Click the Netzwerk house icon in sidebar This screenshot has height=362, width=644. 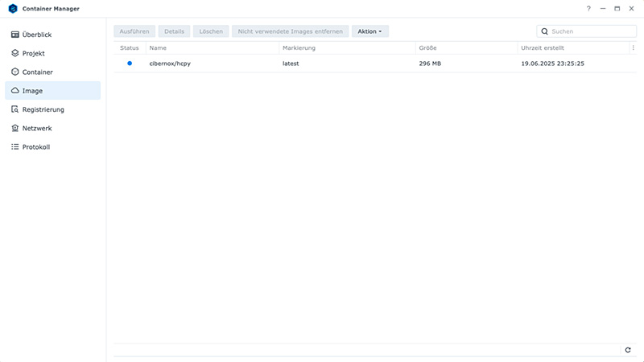(15, 128)
